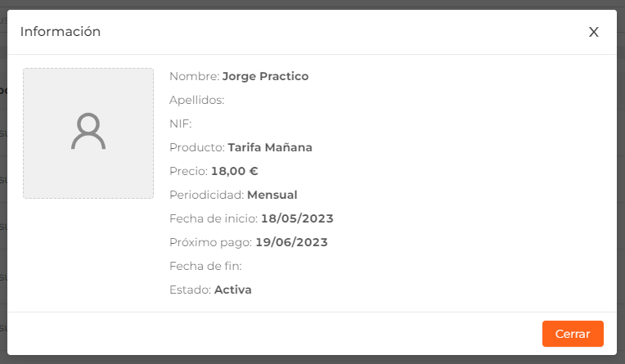
Task: Click the price value 18,00 €
Action: 234,171
